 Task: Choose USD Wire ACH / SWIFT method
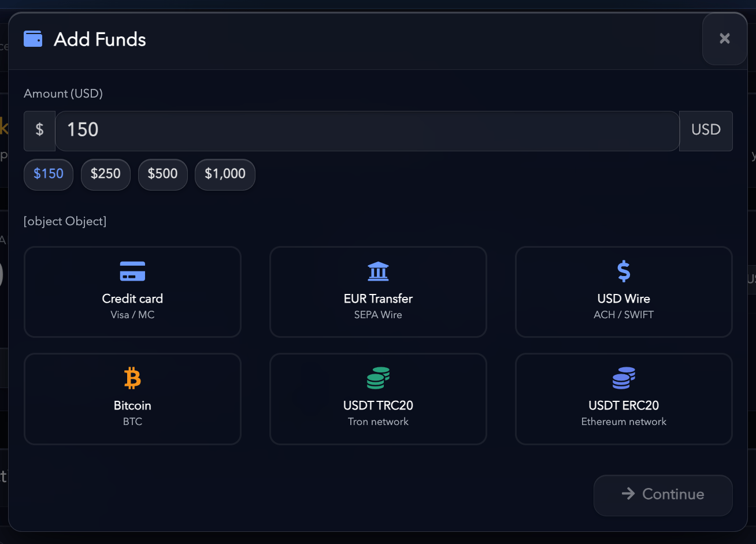(624, 292)
